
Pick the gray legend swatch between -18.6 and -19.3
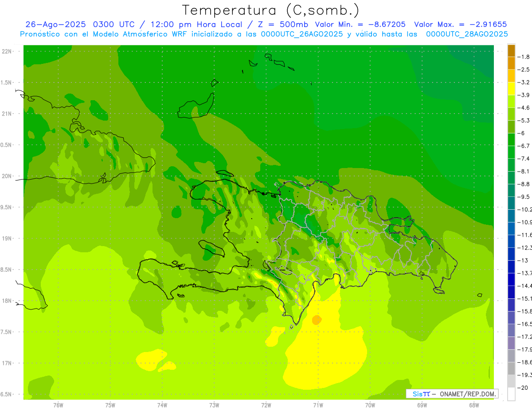pyautogui.click(x=511, y=369)
